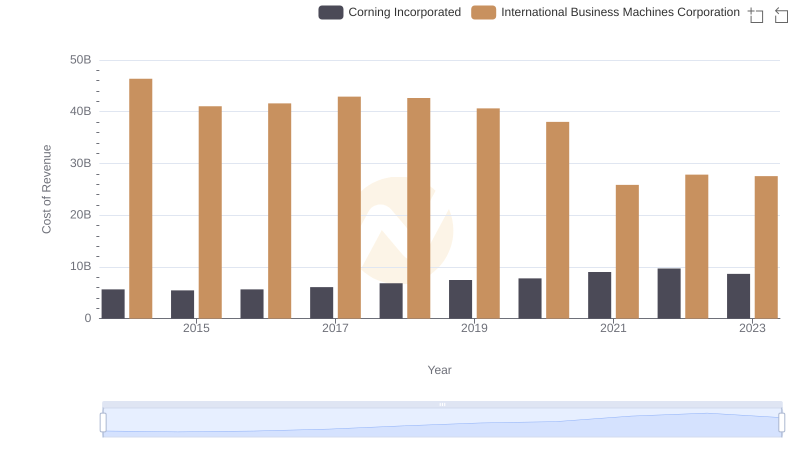Click the top grip of zoom slider
The image size is (800, 461).
pos(442,404)
